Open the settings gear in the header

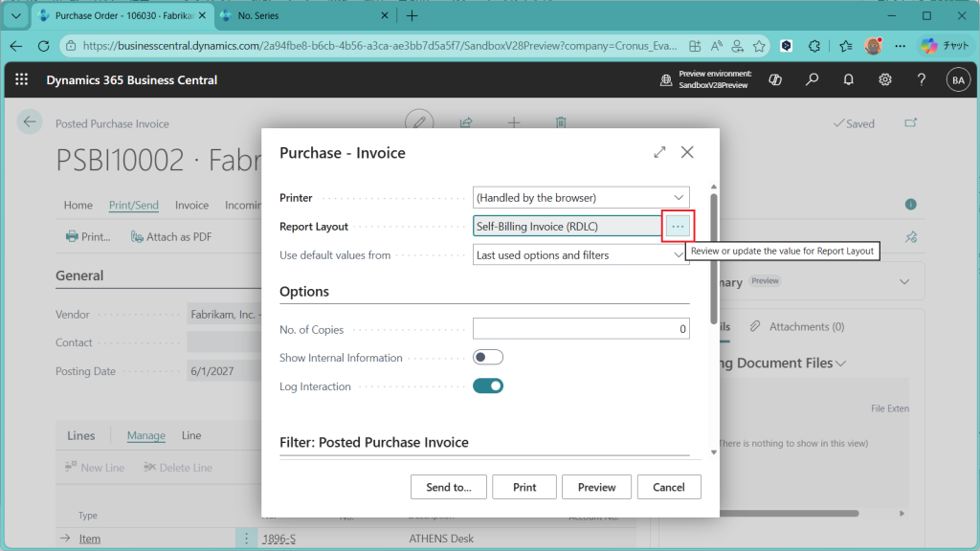coord(885,80)
